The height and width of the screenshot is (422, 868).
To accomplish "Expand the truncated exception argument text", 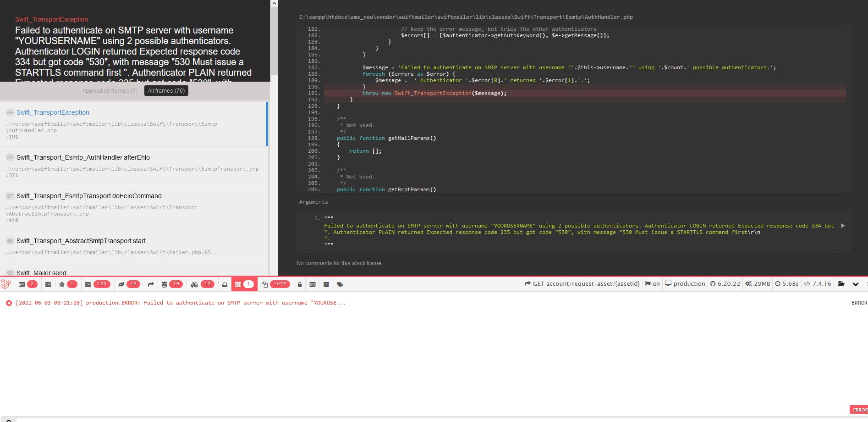I will (843, 225).
